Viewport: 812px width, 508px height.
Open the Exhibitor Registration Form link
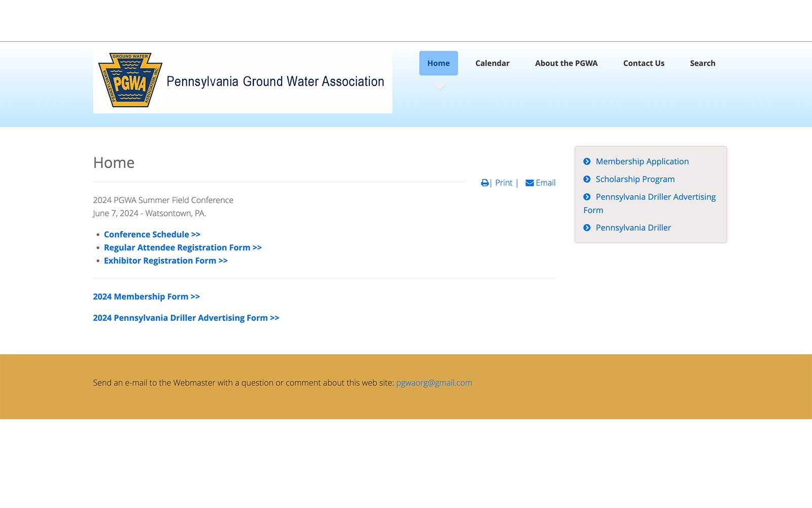pos(165,261)
